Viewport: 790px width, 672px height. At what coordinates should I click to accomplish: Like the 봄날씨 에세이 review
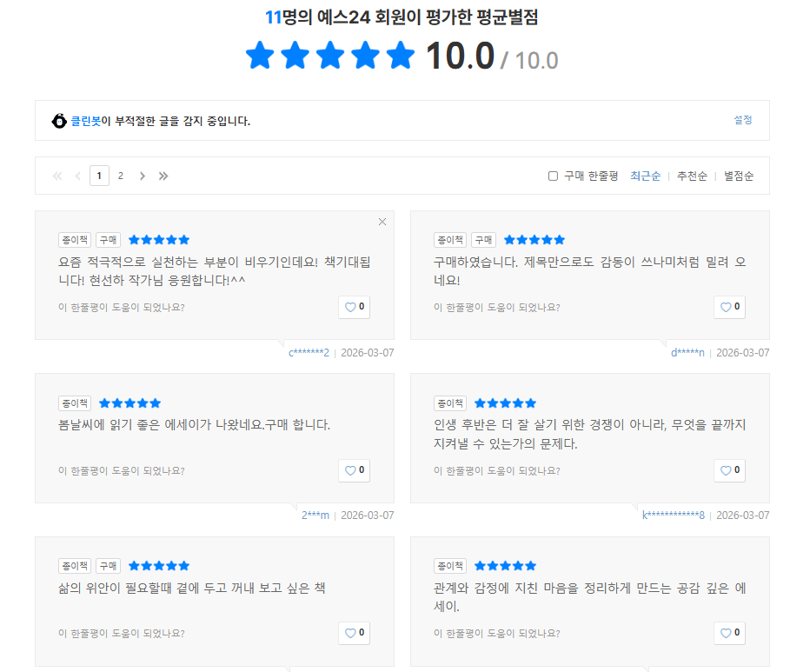[354, 469]
